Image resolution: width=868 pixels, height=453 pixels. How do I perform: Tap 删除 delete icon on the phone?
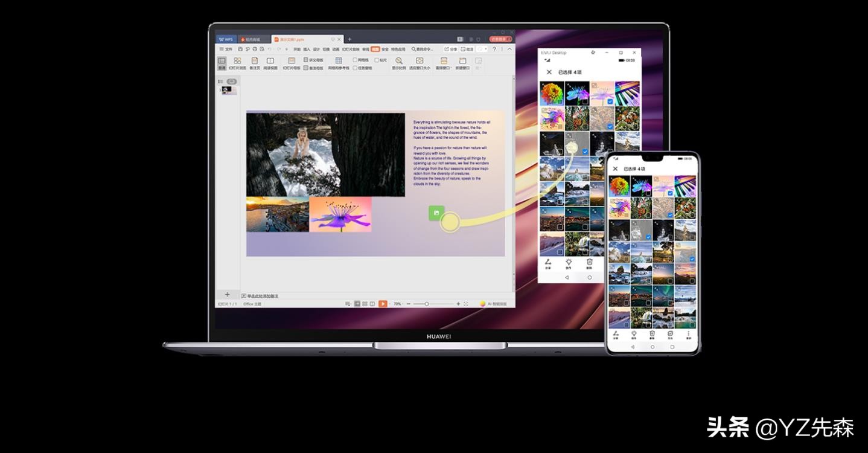[652, 335]
